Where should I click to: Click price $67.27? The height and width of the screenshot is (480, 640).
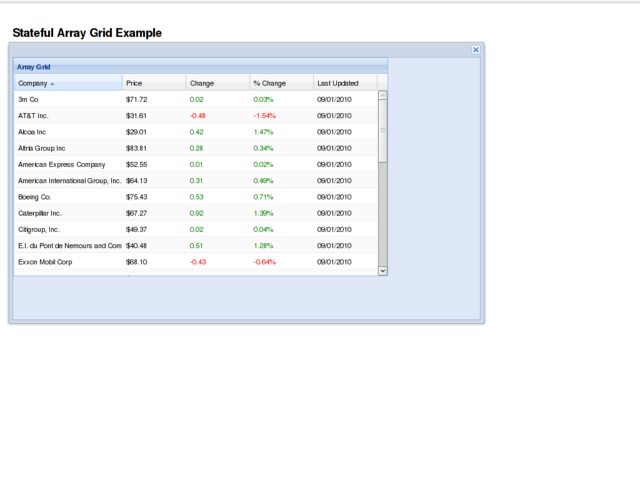click(136, 213)
